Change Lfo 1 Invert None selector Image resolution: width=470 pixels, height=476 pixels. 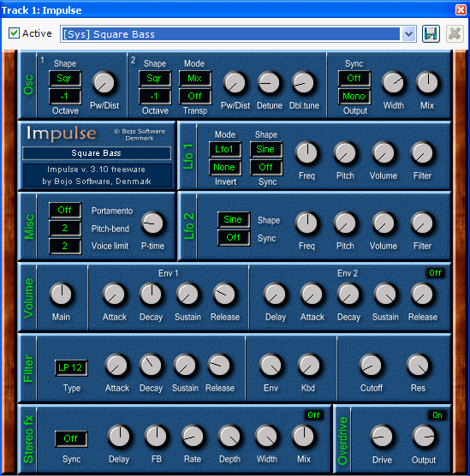[225, 168]
